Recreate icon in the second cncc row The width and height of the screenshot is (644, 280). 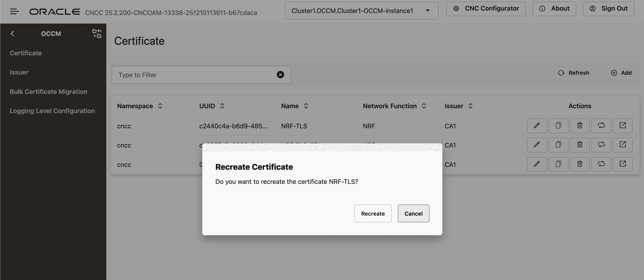601,145
